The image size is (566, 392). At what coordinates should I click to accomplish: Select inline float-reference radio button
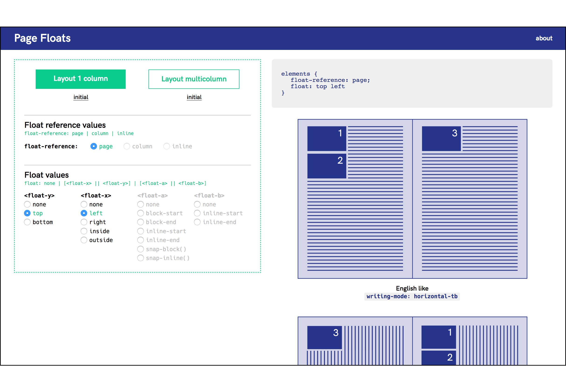click(166, 146)
